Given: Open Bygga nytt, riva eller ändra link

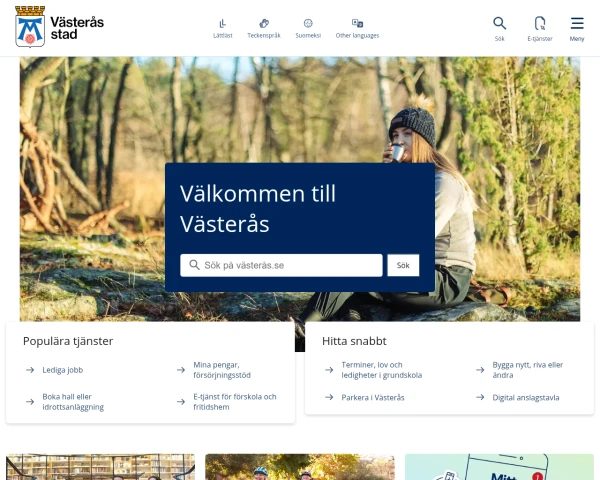Looking at the screenshot, I should pos(527,370).
